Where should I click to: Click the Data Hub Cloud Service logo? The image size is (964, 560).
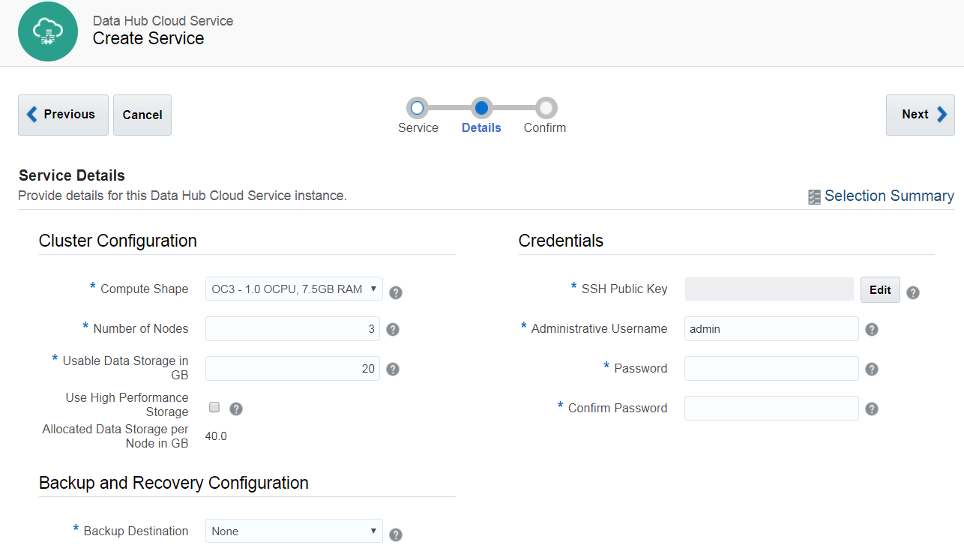(48, 31)
